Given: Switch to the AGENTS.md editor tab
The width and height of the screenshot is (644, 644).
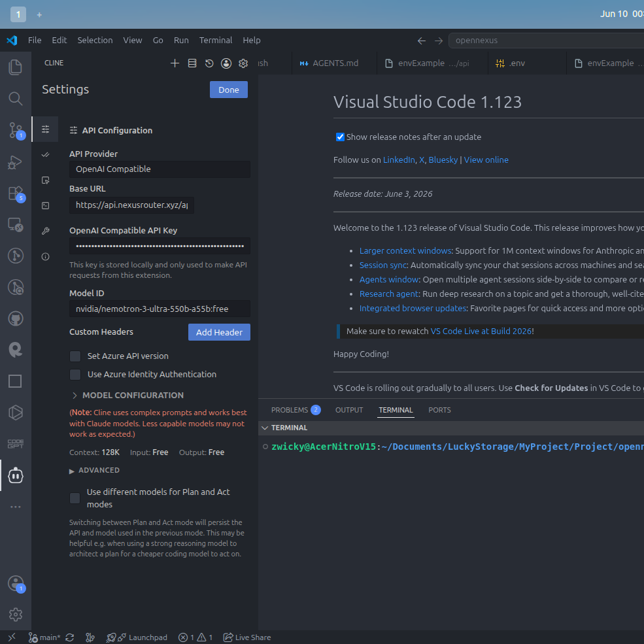Looking at the screenshot, I should (334, 63).
